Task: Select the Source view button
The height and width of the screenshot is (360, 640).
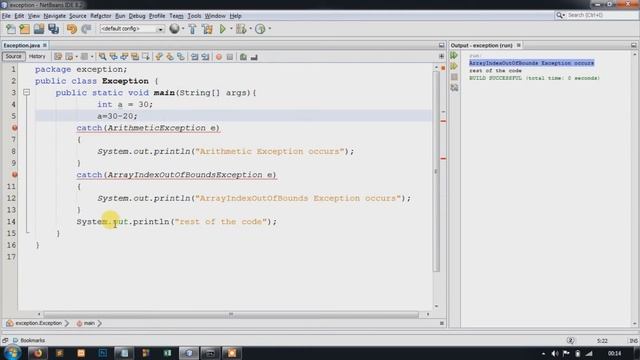Action: coord(13,57)
